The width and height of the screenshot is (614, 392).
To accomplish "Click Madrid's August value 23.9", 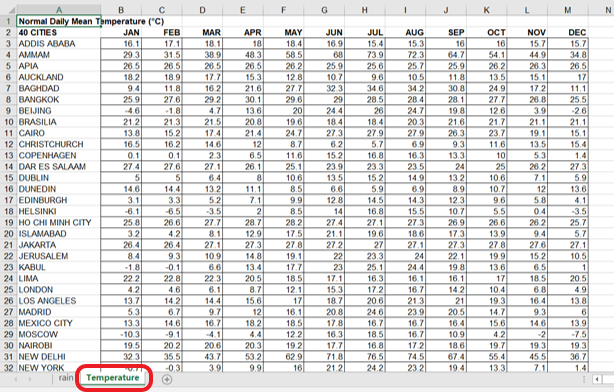I will pos(405,312).
